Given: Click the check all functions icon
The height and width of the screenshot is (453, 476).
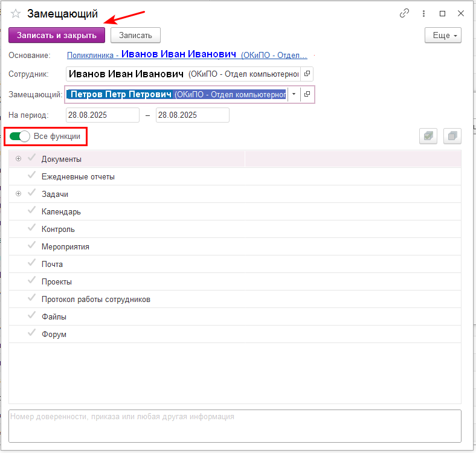Looking at the screenshot, I should coord(428,137).
